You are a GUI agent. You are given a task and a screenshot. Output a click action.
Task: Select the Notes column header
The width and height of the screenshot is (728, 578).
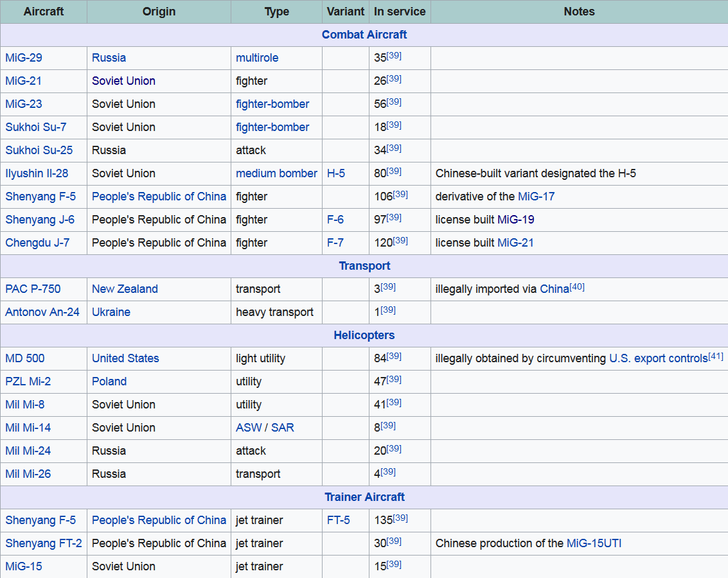[x=580, y=12]
